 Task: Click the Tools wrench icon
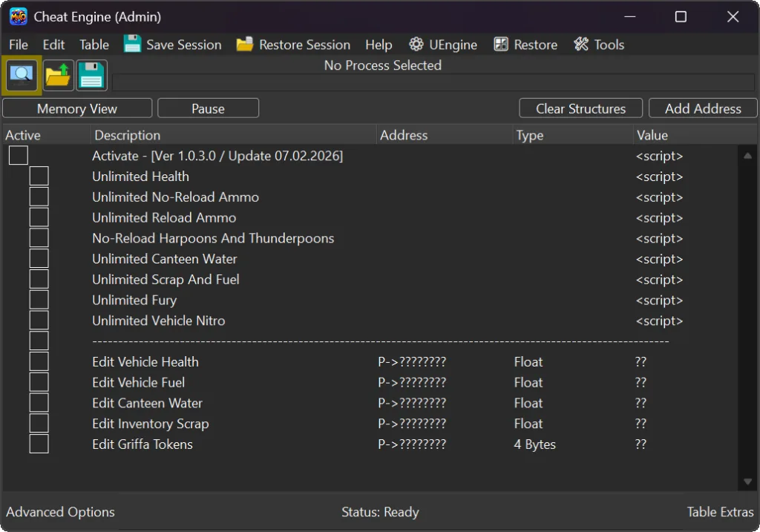[x=580, y=44]
